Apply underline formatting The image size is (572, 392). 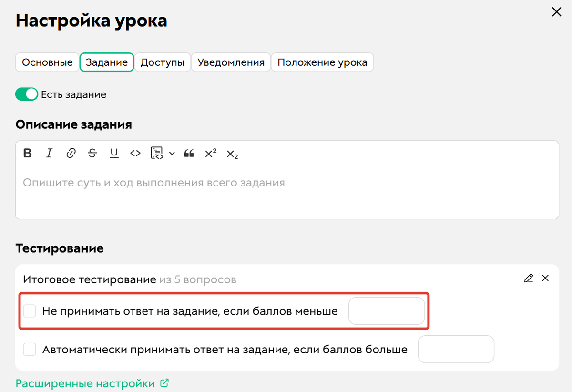114,153
